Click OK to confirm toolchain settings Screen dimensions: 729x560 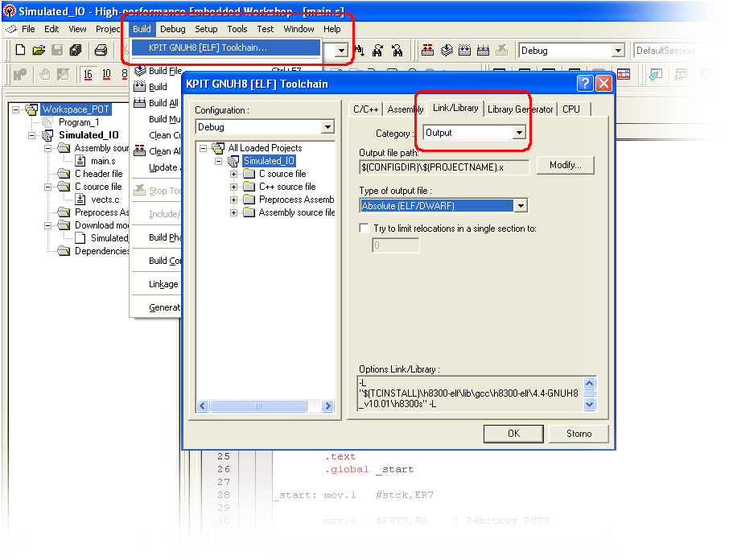(x=513, y=434)
